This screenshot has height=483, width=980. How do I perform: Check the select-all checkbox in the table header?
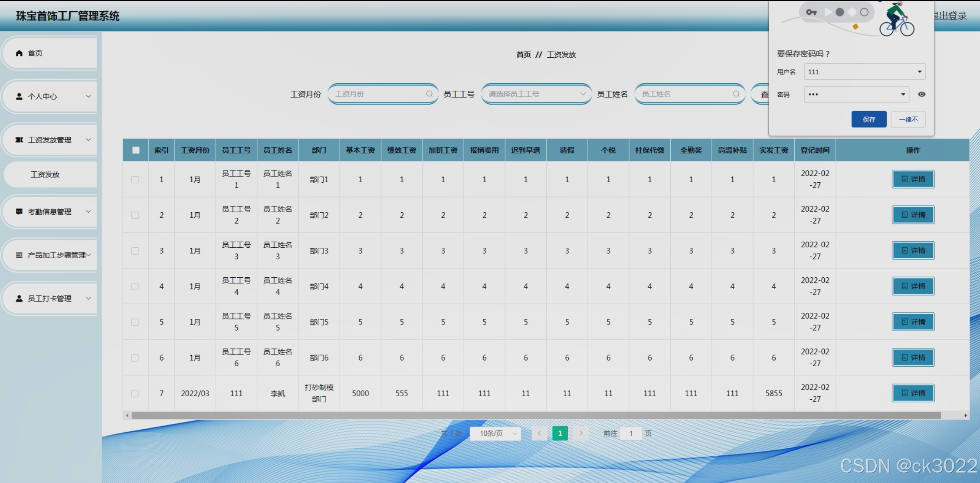click(x=136, y=150)
